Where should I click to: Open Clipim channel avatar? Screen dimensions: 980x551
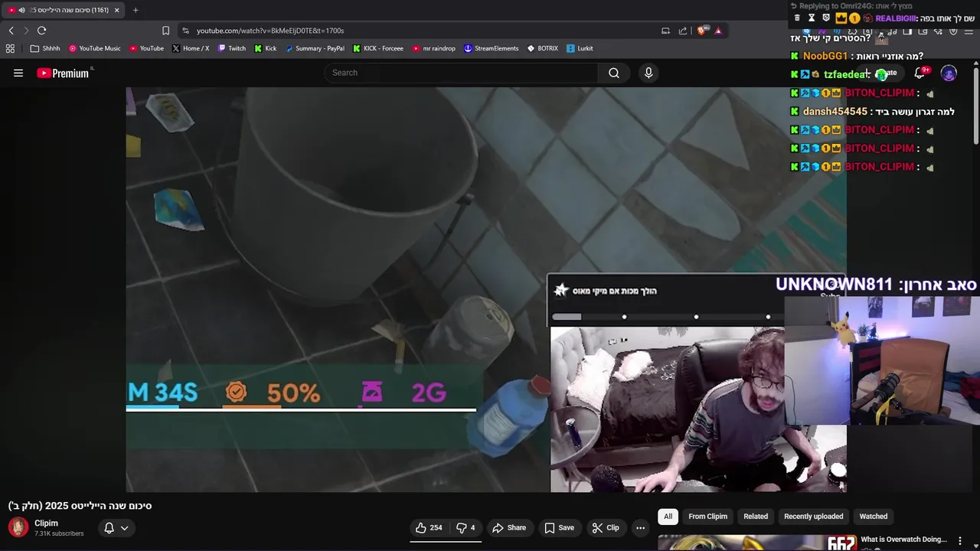pos(18,527)
